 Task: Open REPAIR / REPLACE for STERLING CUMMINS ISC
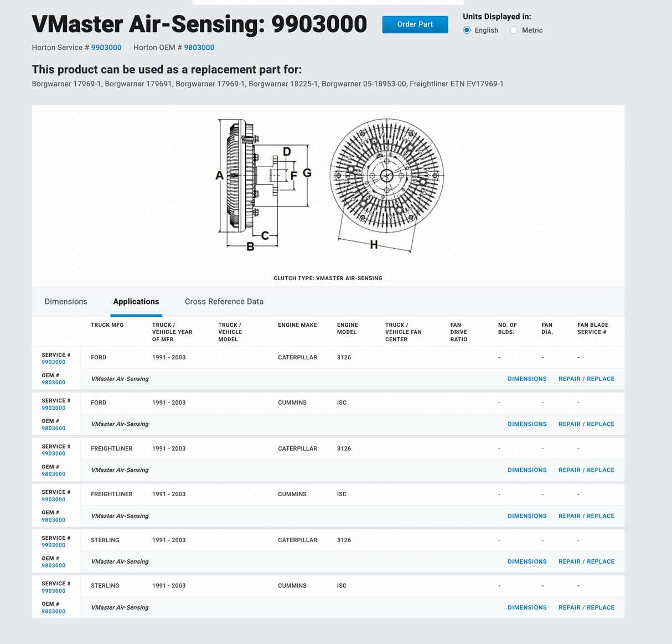tap(586, 607)
